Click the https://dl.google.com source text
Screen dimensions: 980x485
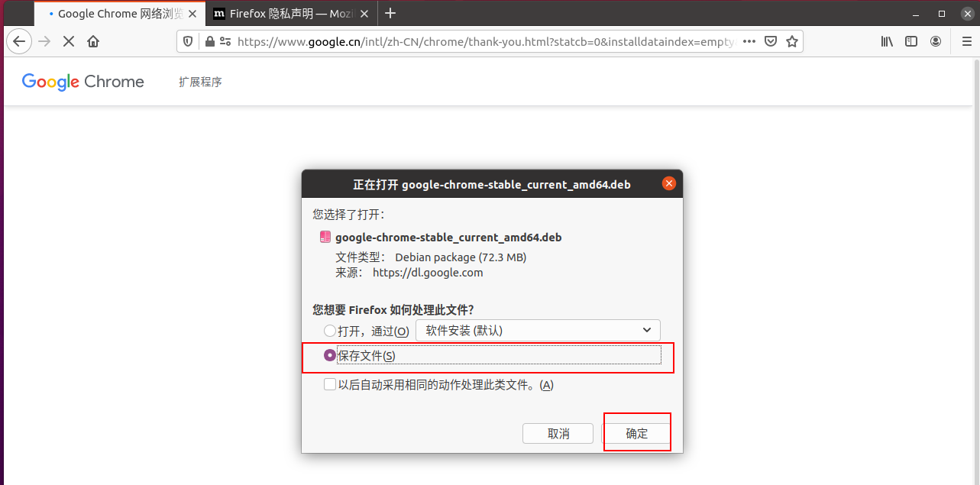pyautogui.click(x=428, y=273)
